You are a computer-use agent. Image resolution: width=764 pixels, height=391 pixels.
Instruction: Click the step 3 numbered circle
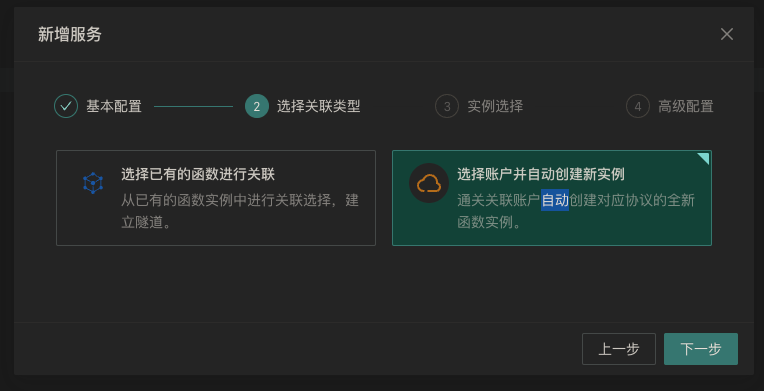pos(447,106)
